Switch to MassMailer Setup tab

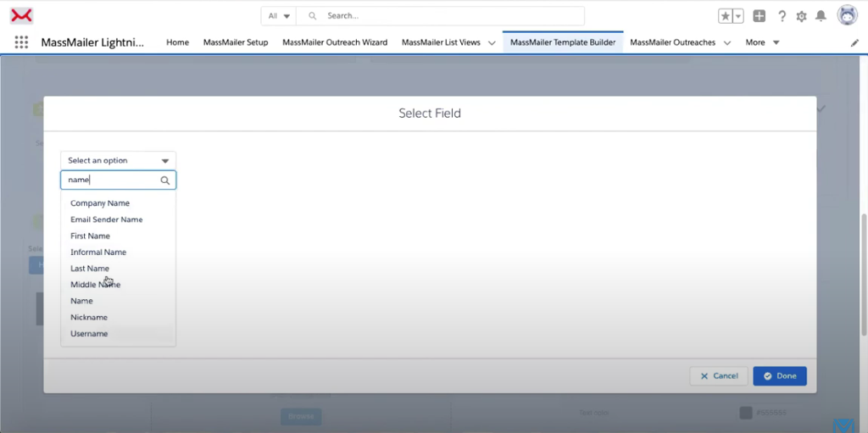[x=236, y=42]
